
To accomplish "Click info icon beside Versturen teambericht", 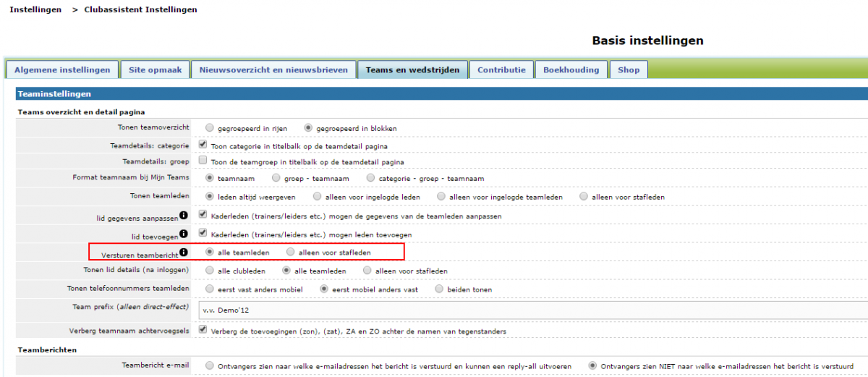I will click(184, 252).
